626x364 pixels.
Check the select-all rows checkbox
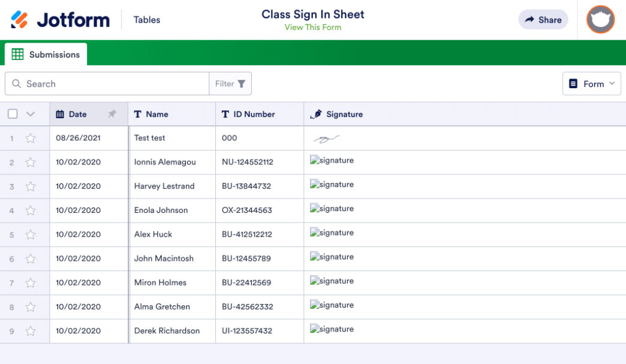pos(12,113)
